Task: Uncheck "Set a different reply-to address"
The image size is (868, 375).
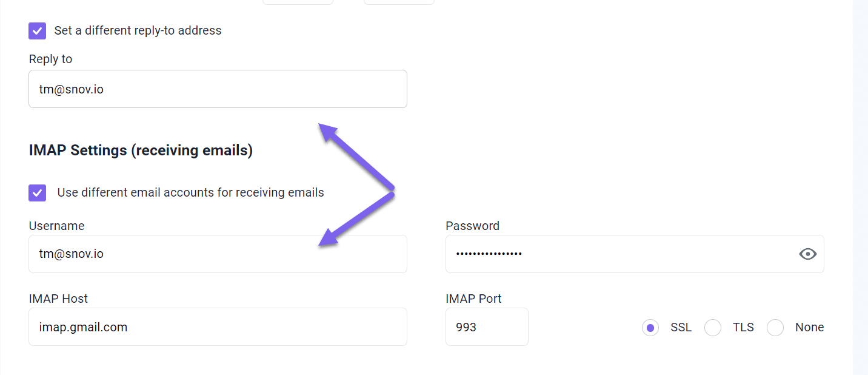Action: click(x=37, y=30)
